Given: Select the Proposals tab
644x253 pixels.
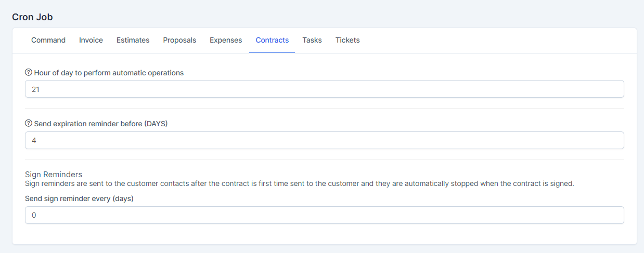Looking at the screenshot, I should tap(179, 40).
